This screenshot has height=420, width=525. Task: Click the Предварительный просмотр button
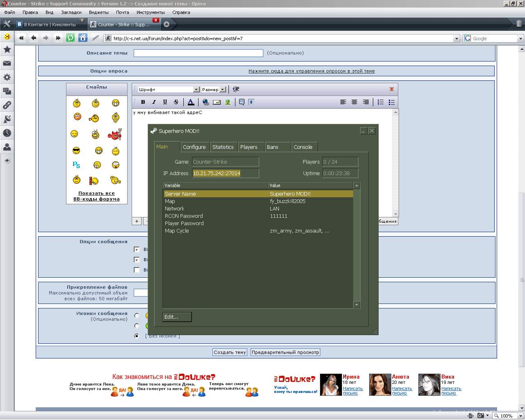[x=285, y=352]
